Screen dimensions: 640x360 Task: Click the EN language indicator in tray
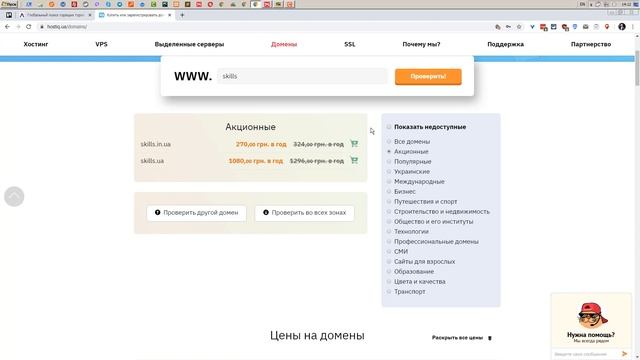point(582,4)
